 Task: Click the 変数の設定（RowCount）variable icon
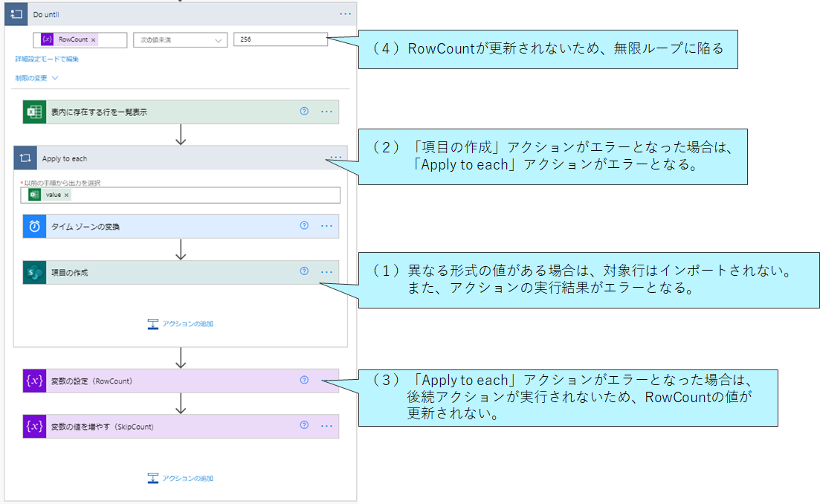click(x=34, y=381)
